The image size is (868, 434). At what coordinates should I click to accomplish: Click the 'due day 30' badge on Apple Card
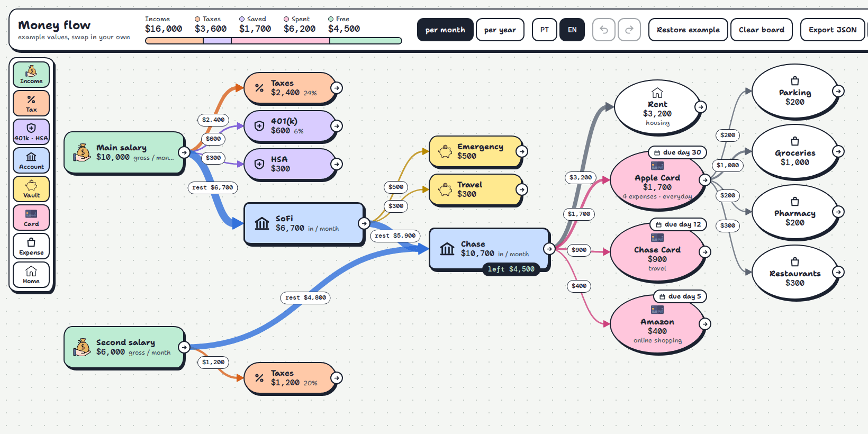677,152
